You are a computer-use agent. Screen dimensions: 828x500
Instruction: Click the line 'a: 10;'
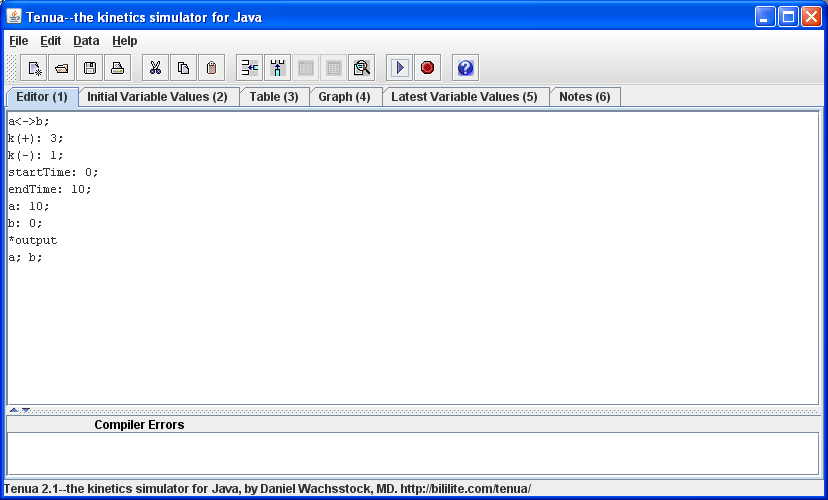point(29,206)
